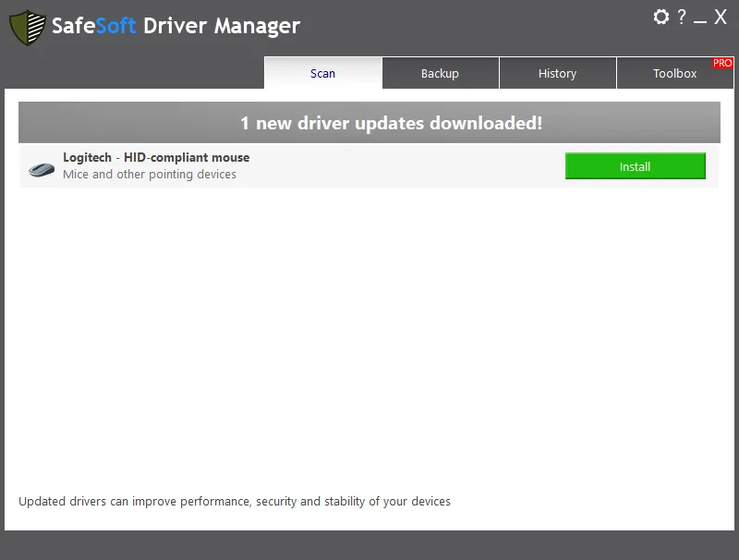
Task: Install the Logitech HID-compliant mouse driver
Action: (635, 165)
